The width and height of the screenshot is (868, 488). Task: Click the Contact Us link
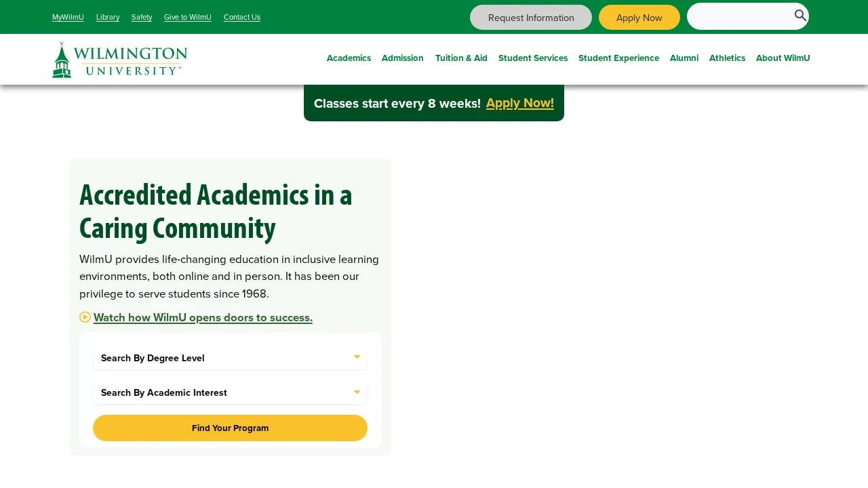[242, 17]
